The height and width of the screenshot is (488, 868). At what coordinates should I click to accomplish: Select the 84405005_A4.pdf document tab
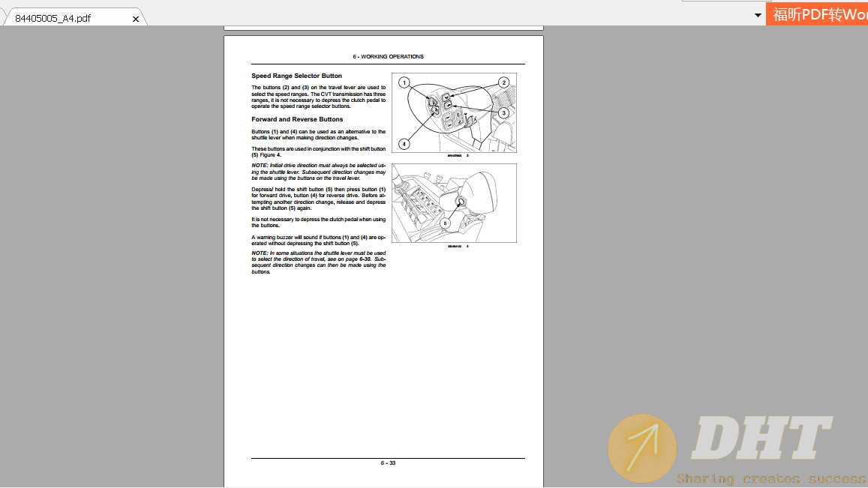74,18
